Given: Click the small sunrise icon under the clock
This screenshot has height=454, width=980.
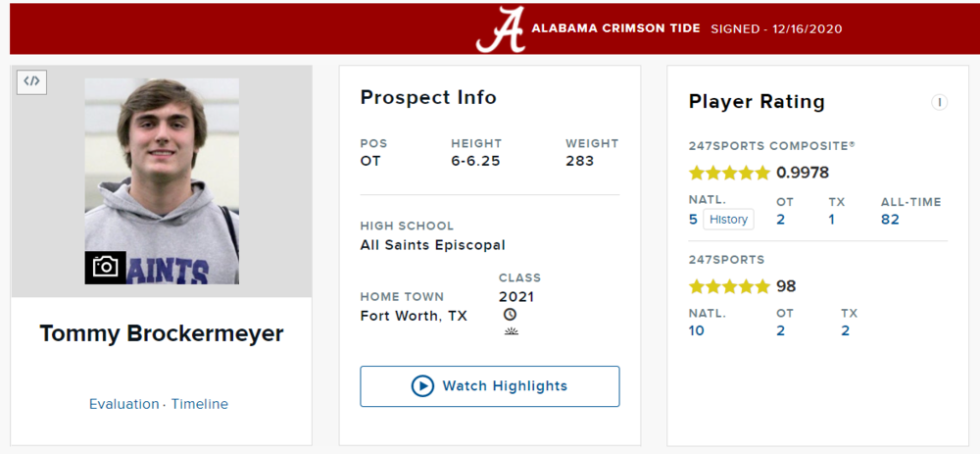Looking at the screenshot, I should click(510, 331).
